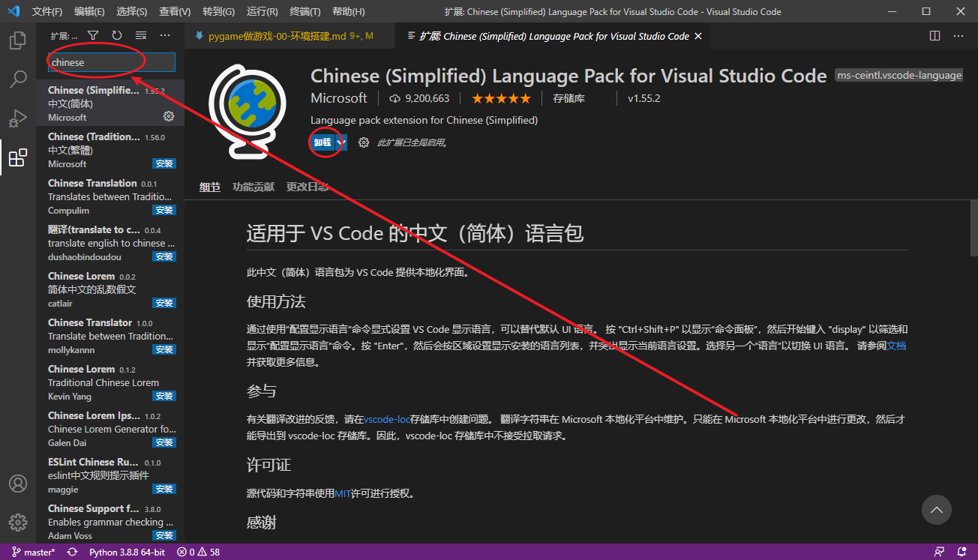The width and height of the screenshot is (978, 560).
Task: Install Chinese Lorem Ipsum by Galen Dai
Action: [163, 442]
